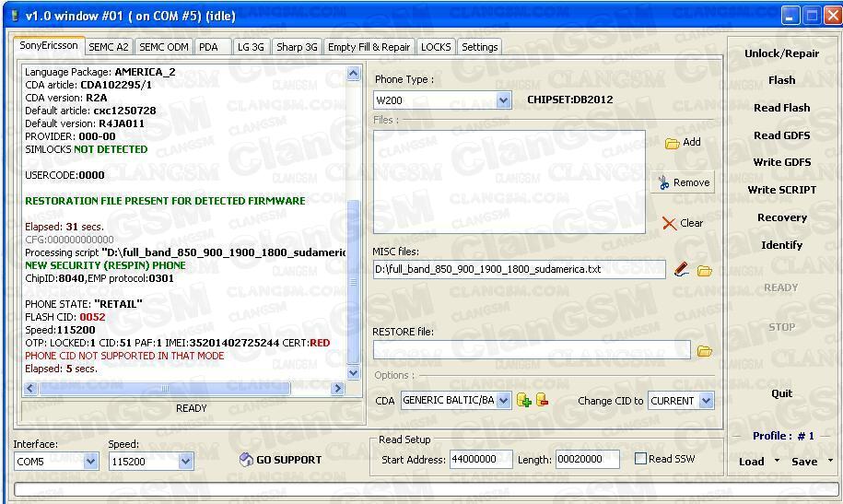Click the Profile : # 1 label
The height and width of the screenshot is (504, 843).
point(783,436)
